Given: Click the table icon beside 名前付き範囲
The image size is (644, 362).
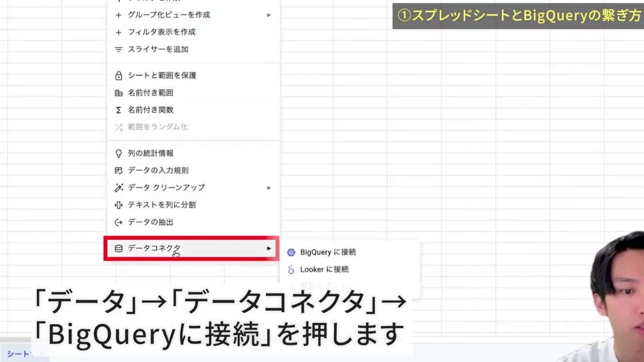Looking at the screenshot, I should point(119,93).
